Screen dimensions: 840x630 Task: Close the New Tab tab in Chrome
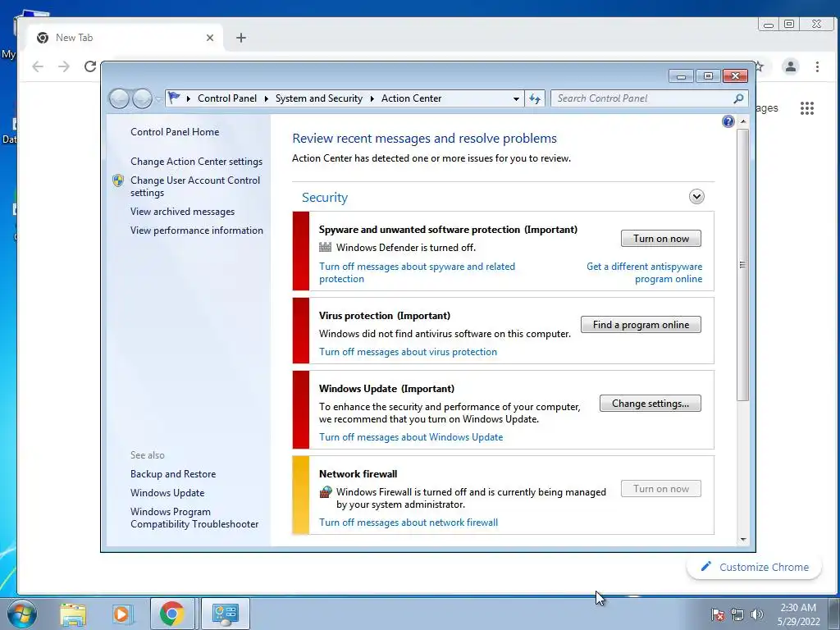click(210, 38)
